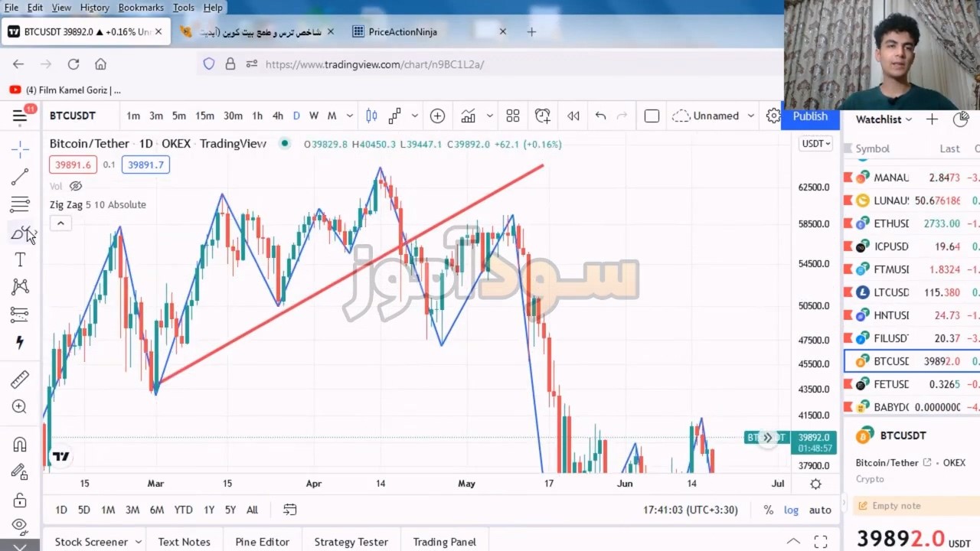Open chart settings gear in top toolbar
980x551 pixels.
773,116
